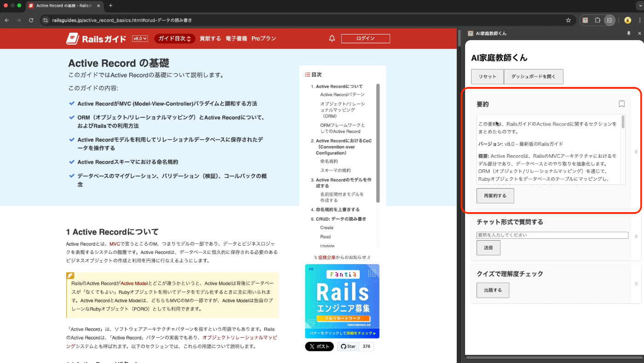Image resolution: width=644 pixels, height=363 pixels.
Task: Open 電子書籍 in navigation
Action: [236, 39]
